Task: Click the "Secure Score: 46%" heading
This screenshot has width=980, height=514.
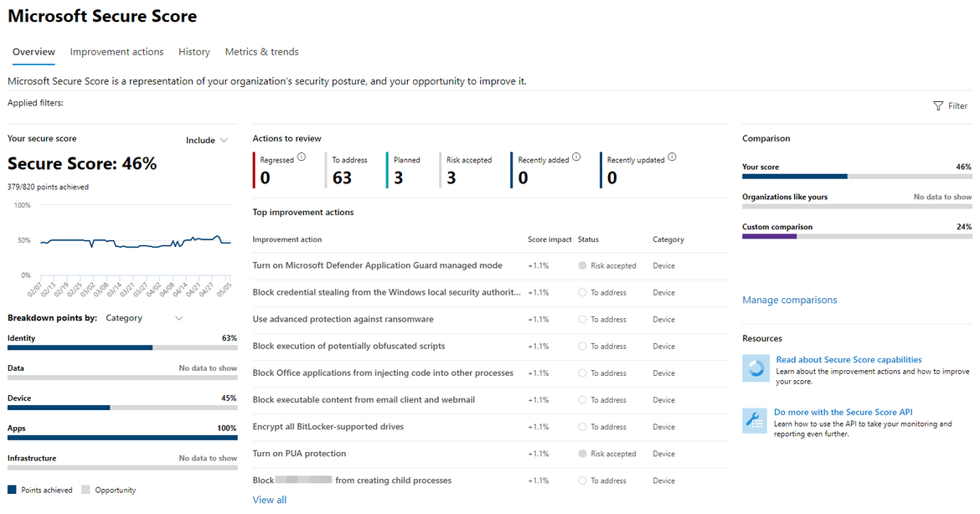Action: [x=82, y=163]
